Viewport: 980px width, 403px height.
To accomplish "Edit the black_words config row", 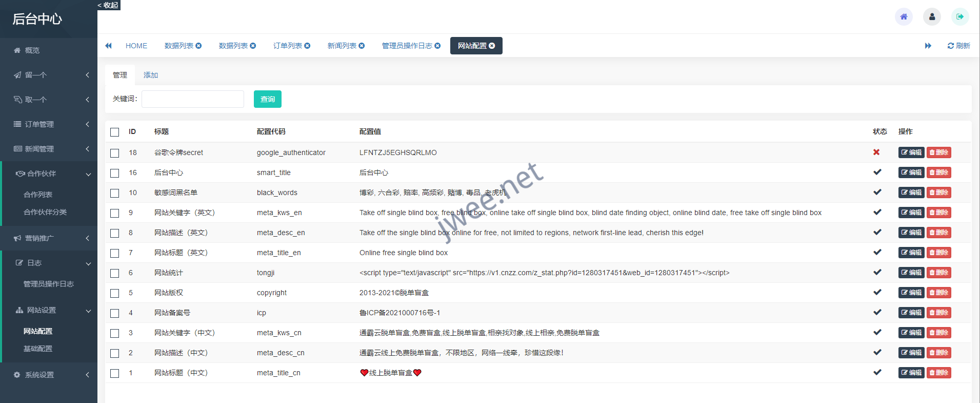I will pyautogui.click(x=911, y=193).
